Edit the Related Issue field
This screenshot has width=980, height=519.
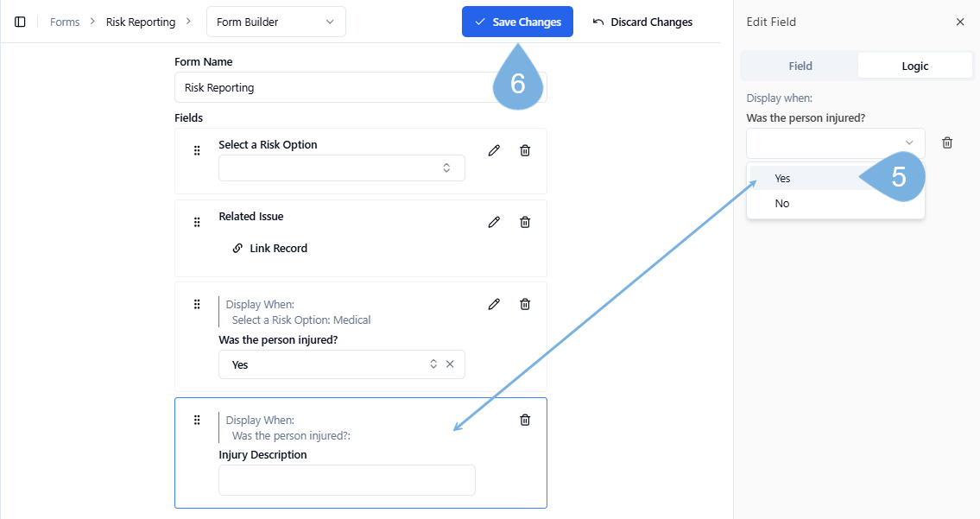[x=494, y=222]
